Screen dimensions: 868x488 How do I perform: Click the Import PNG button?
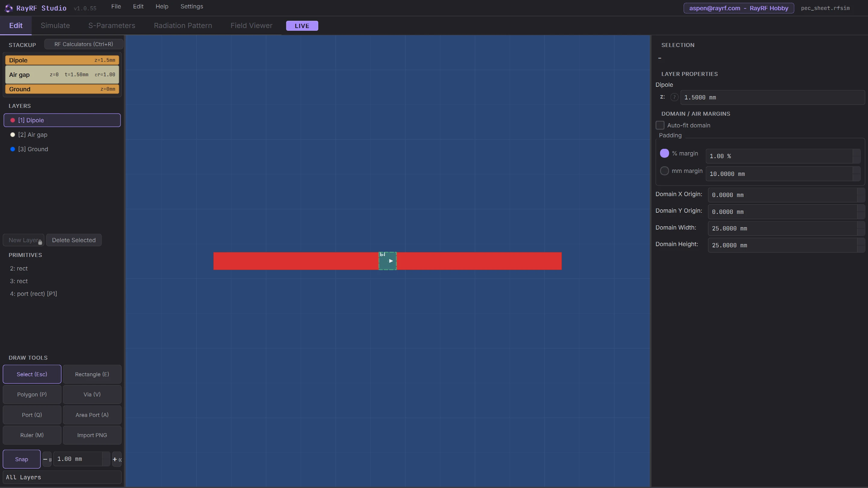(92, 435)
